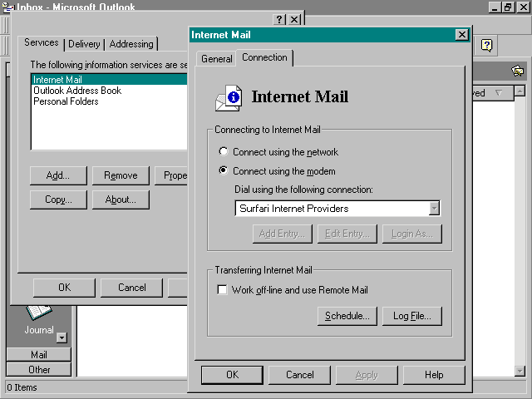Click the message list scroll-up arrow
This screenshot has height=399, width=532.
coord(520,91)
